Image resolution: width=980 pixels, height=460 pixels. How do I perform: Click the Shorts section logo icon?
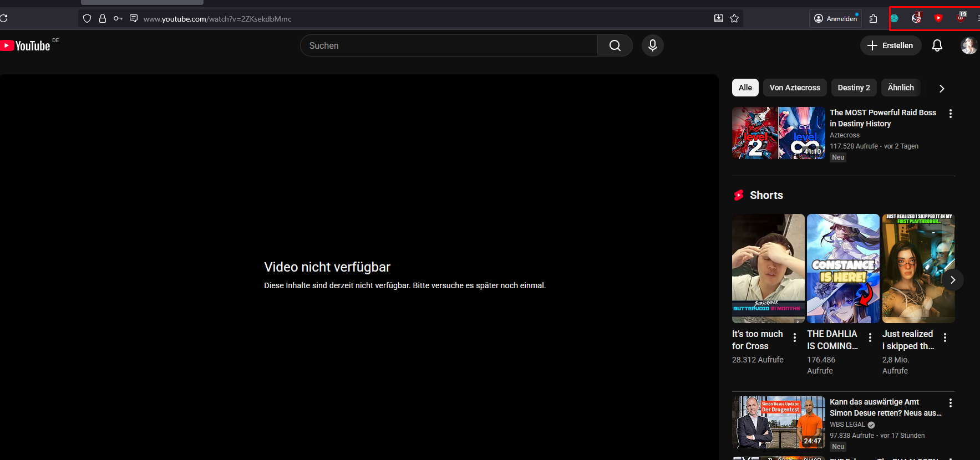point(738,195)
